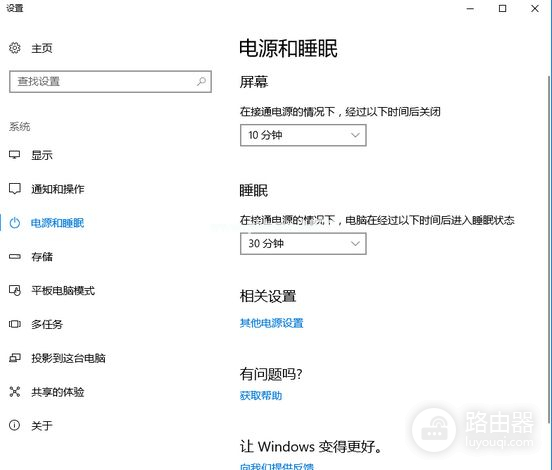Select 电源和睡眠 in the sidebar
Image resolution: width=552 pixels, height=470 pixels.
point(58,223)
